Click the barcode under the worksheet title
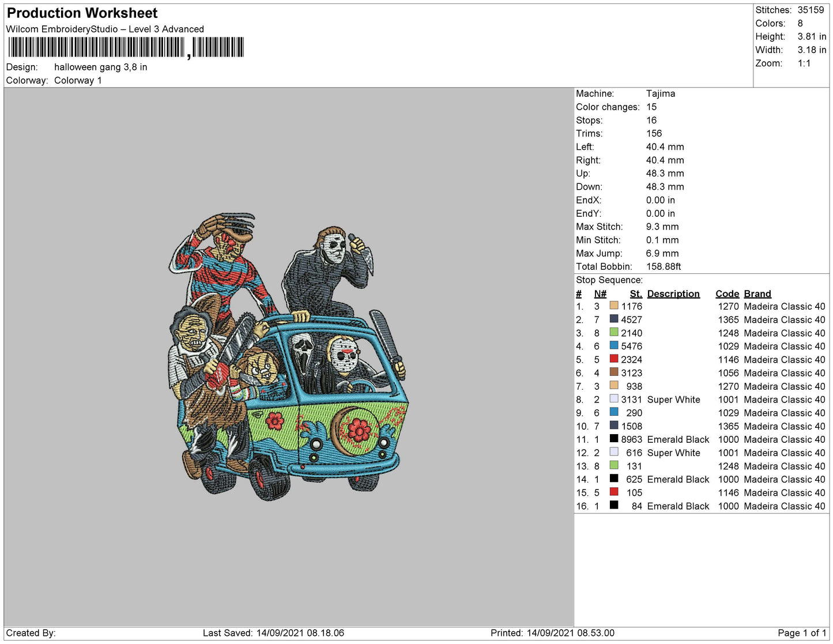 click(125, 48)
